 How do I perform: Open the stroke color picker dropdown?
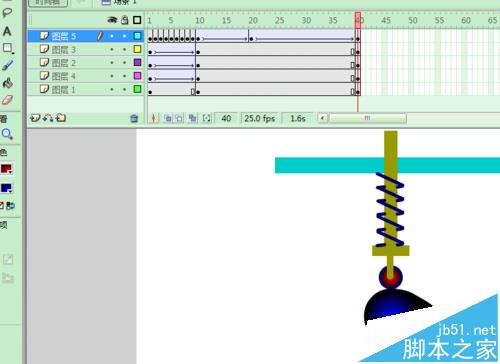click(7, 169)
